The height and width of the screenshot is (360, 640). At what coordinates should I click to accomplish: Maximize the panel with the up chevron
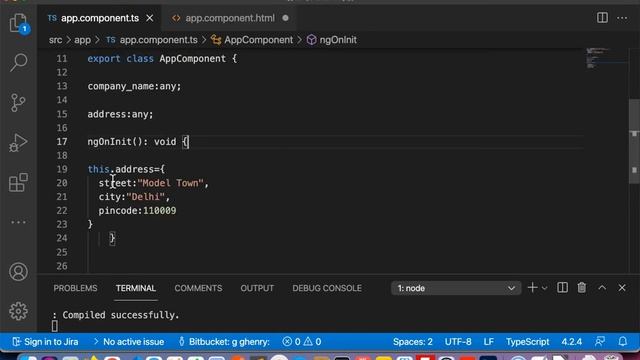tap(602, 288)
